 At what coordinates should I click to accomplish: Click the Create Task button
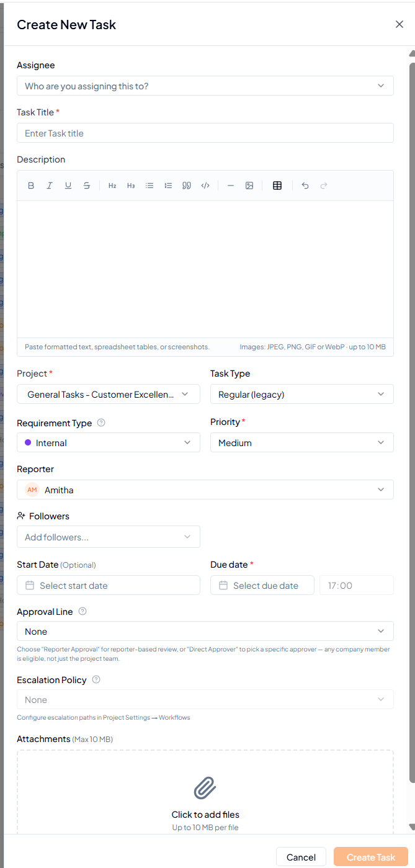[371, 857]
